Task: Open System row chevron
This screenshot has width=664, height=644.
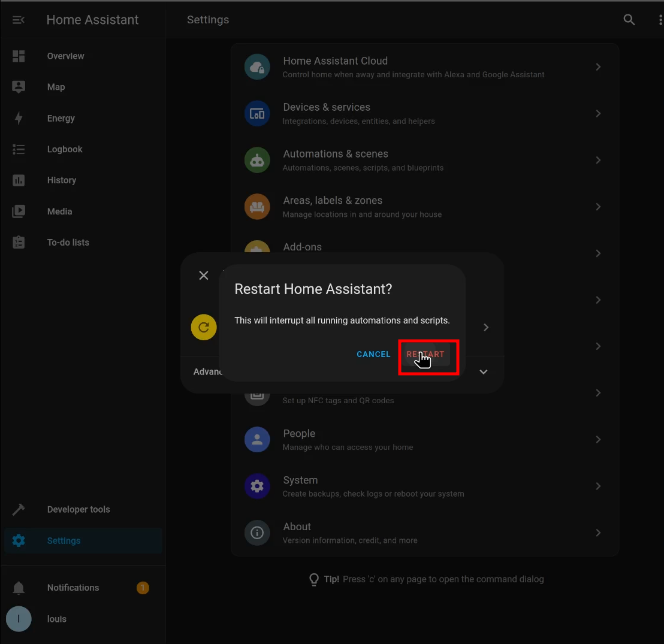Action: click(x=598, y=486)
